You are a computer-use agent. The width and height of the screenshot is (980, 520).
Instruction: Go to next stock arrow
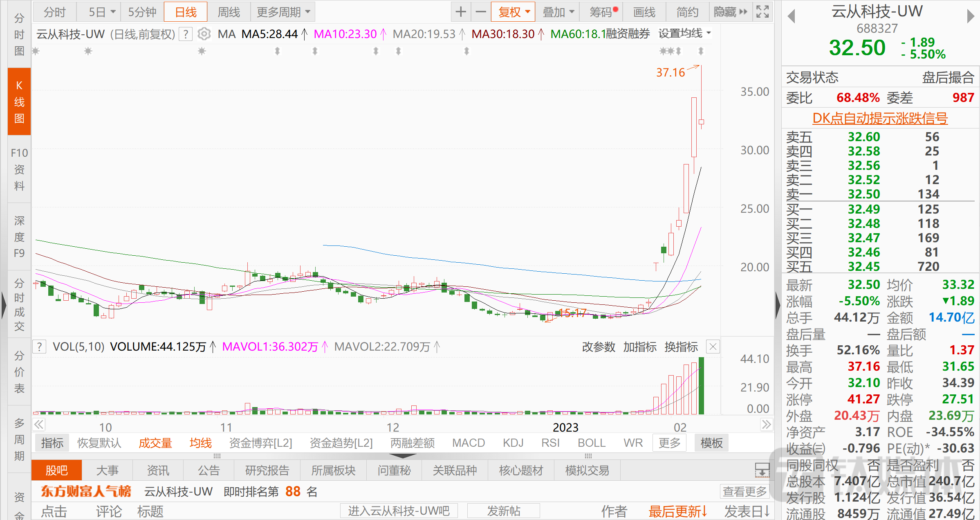click(971, 16)
